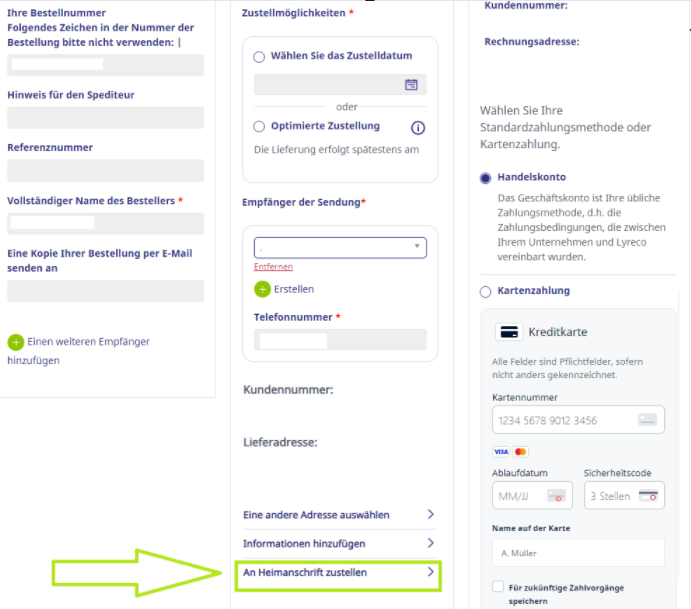Select radio Wählen Sie das Zustelldatum
691x609 pixels.
pyautogui.click(x=259, y=57)
